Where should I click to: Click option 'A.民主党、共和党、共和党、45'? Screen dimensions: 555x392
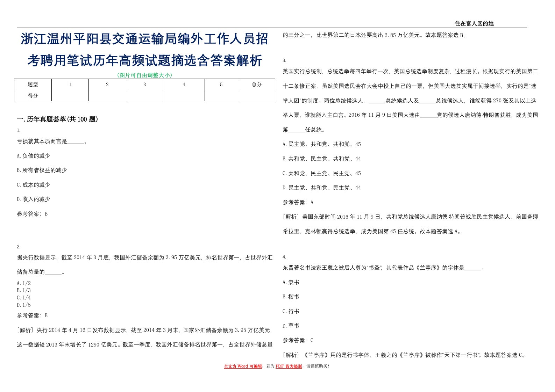click(322, 144)
